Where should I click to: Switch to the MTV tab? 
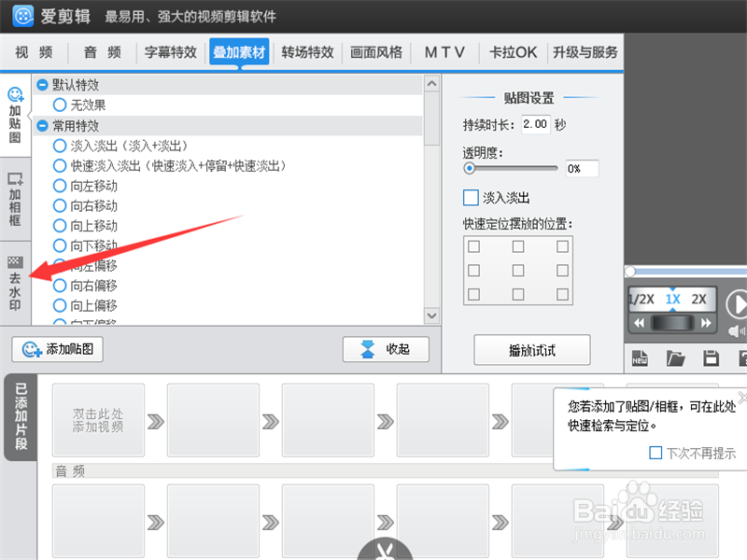(x=444, y=52)
